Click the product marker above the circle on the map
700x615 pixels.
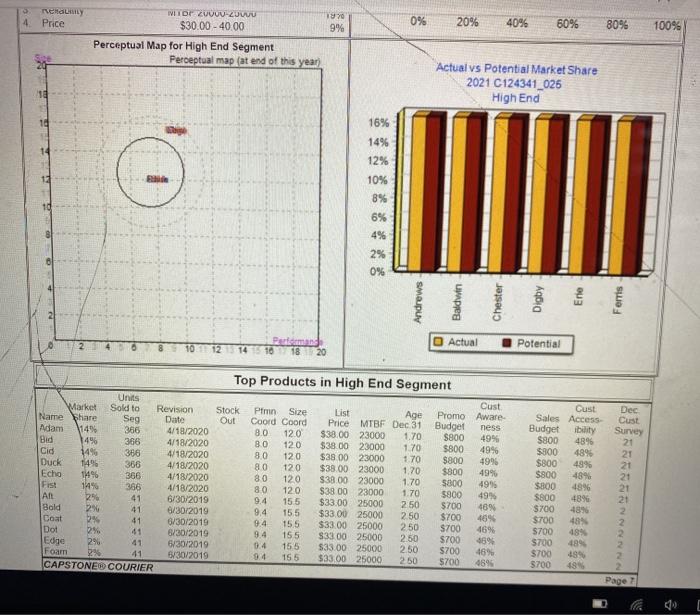pos(176,130)
